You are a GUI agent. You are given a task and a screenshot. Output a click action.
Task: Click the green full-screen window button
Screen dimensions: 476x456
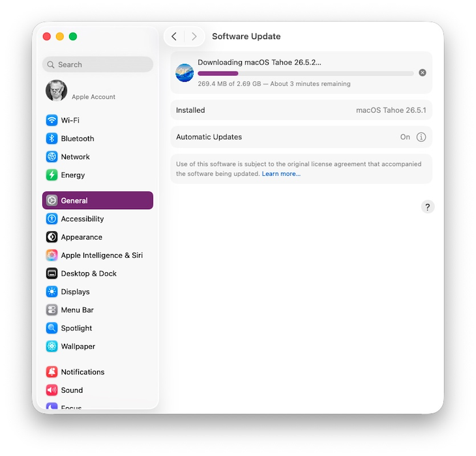(73, 36)
